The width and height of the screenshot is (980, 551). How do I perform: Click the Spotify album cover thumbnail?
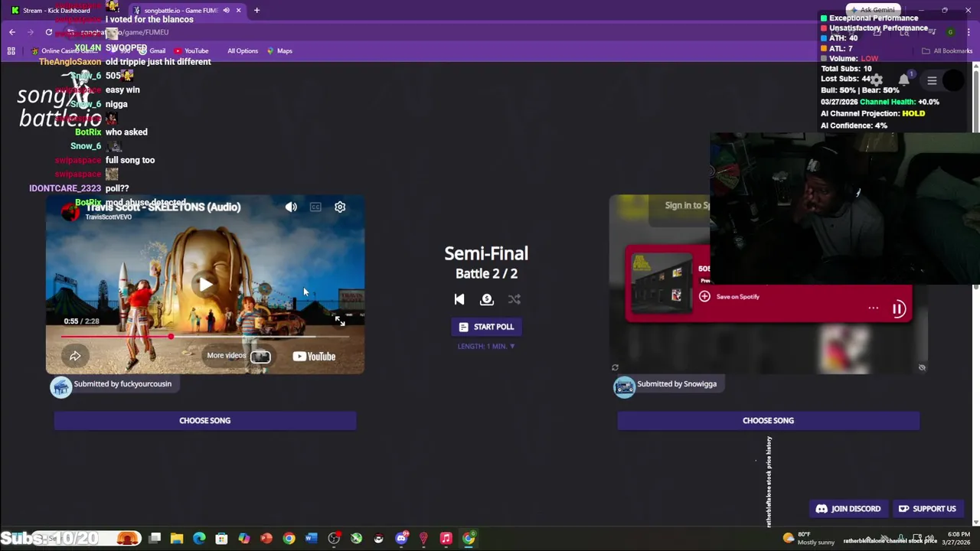click(x=661, y=282)
